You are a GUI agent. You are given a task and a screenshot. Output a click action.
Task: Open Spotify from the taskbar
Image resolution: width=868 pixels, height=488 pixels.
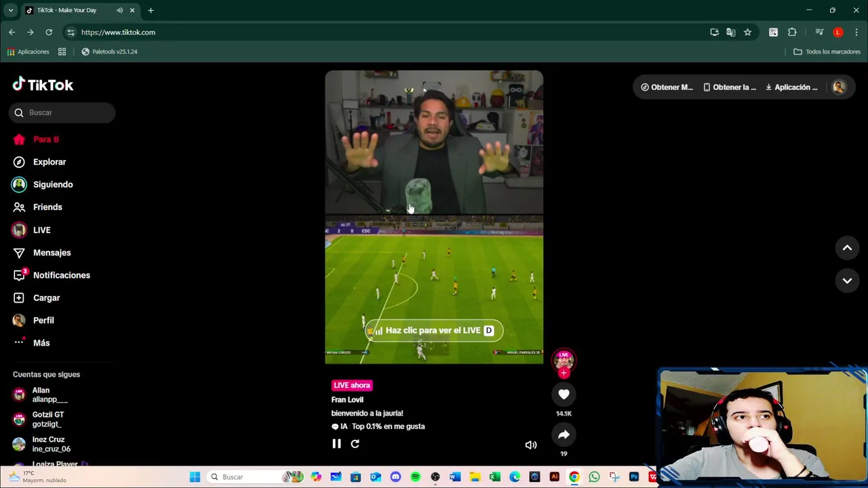[x=415, y=477]
